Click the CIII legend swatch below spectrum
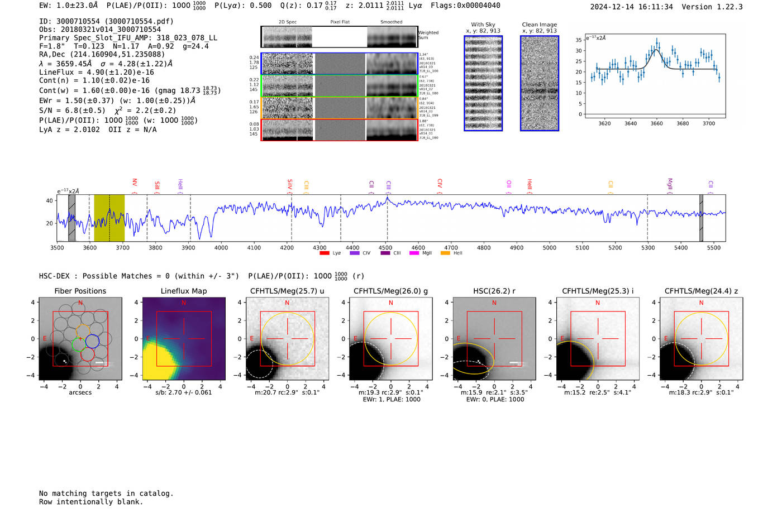 point(385,253)
